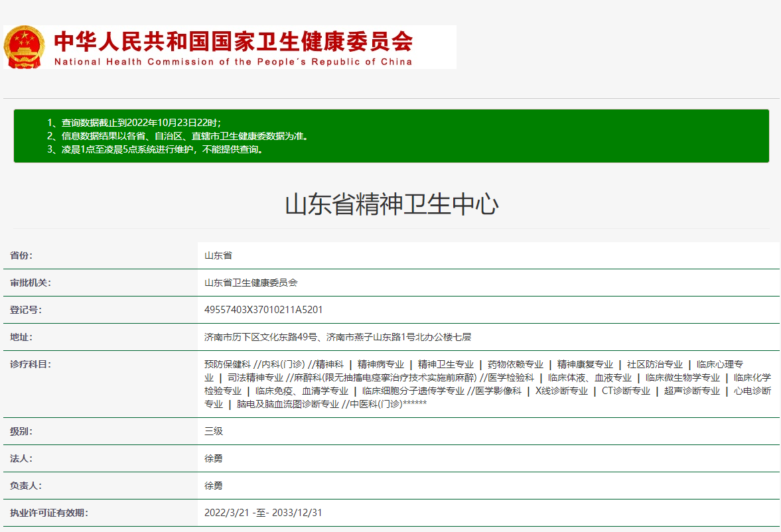Click the 地址 row label

click(x=21, y=337)
